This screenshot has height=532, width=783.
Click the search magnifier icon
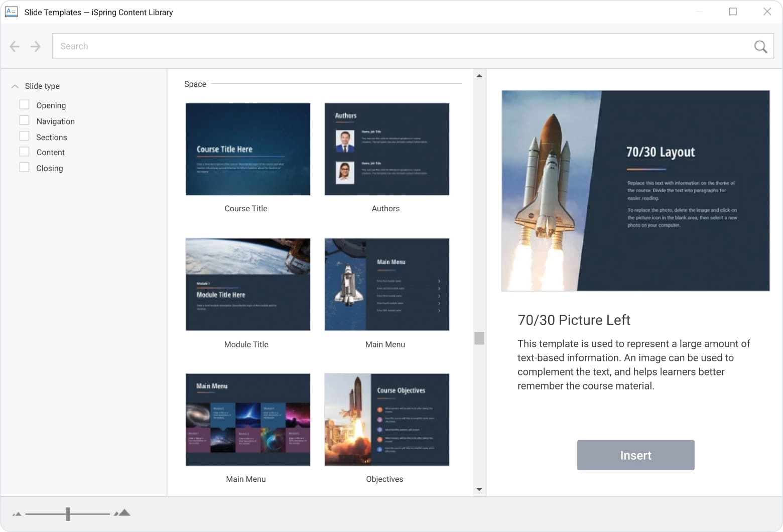pyautogui.click(x=760, y=47)
